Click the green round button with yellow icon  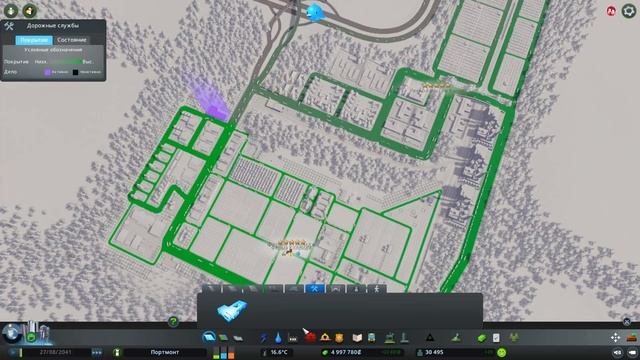(29, 11)
